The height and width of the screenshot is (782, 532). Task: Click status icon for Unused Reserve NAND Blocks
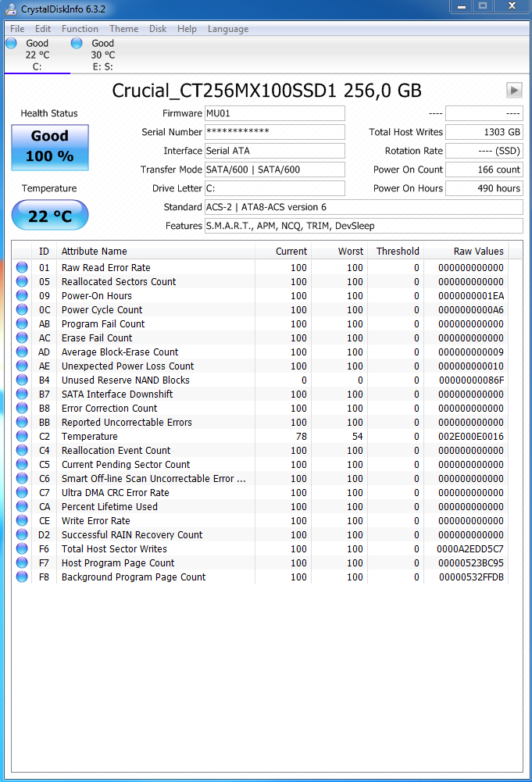[22, 380]
